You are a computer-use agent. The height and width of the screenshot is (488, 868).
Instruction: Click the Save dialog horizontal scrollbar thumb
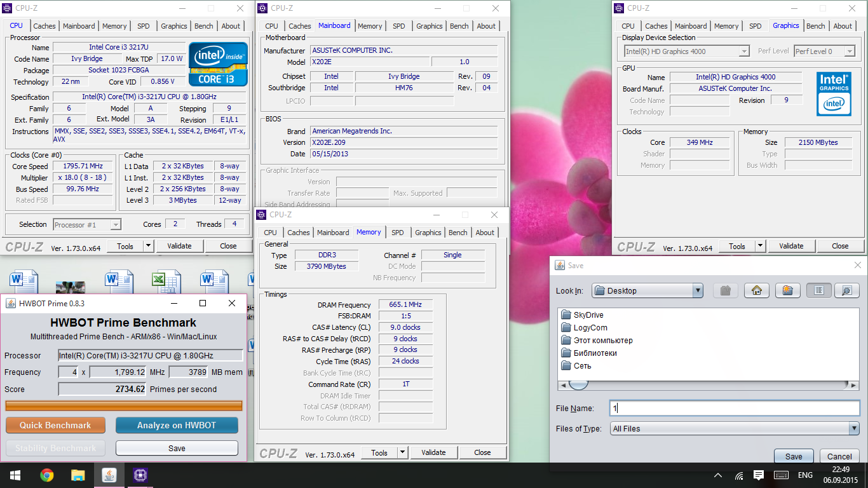578,384
